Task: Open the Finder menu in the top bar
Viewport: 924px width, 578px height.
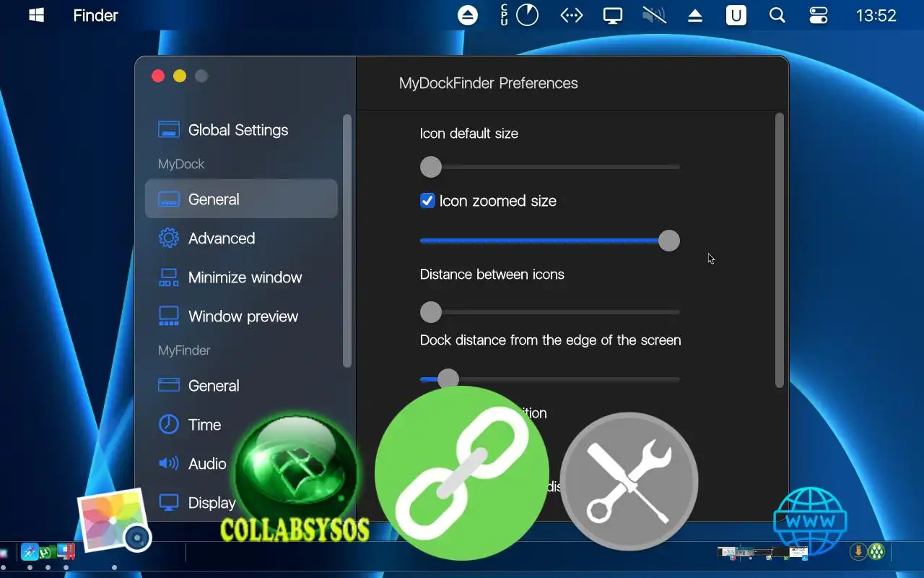Action: click(x=95, y=15)
